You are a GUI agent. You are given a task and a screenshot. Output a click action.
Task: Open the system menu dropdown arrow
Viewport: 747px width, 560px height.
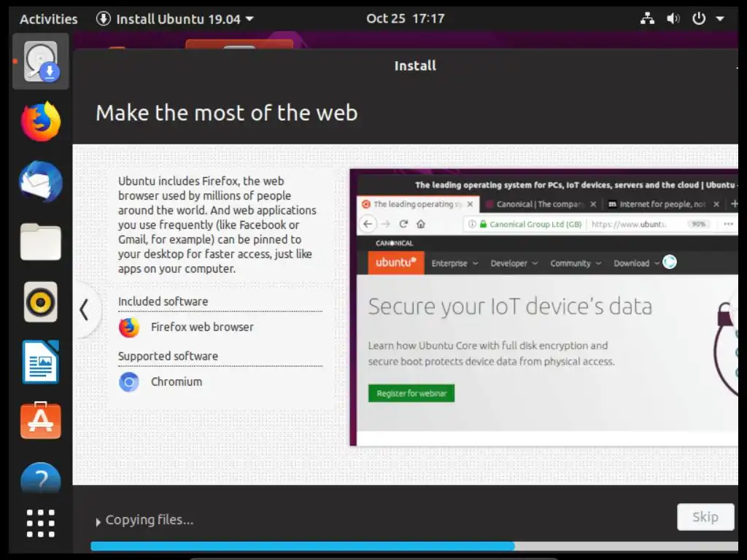720,19
